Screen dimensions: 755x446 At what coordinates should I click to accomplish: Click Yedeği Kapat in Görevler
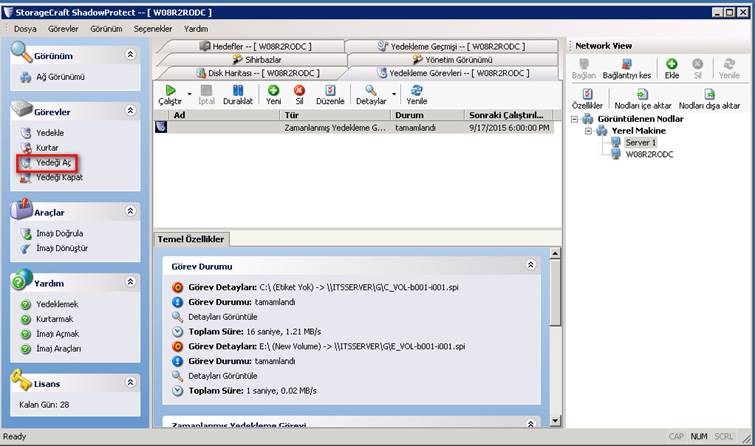59,178
